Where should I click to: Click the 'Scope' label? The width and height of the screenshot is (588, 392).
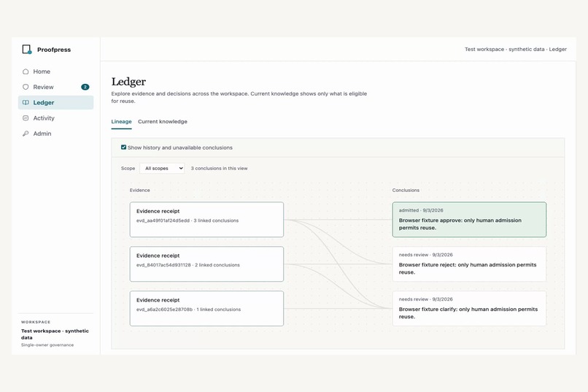128,169
